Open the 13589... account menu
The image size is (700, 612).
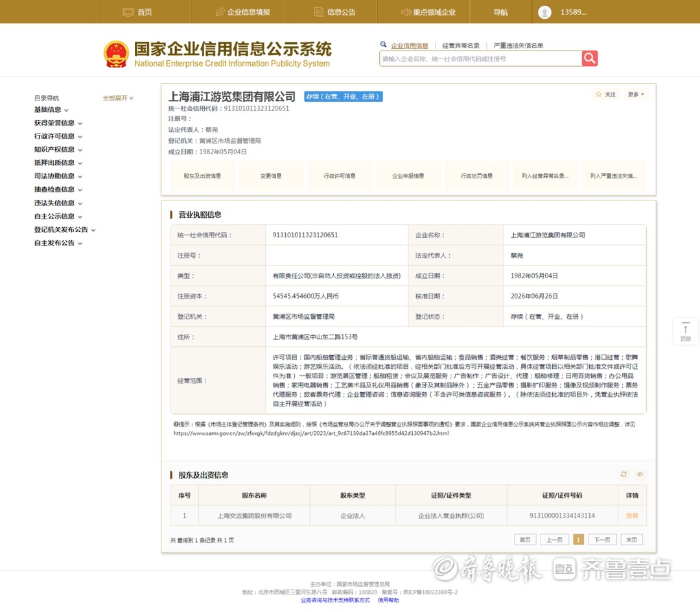coord(573,12)
